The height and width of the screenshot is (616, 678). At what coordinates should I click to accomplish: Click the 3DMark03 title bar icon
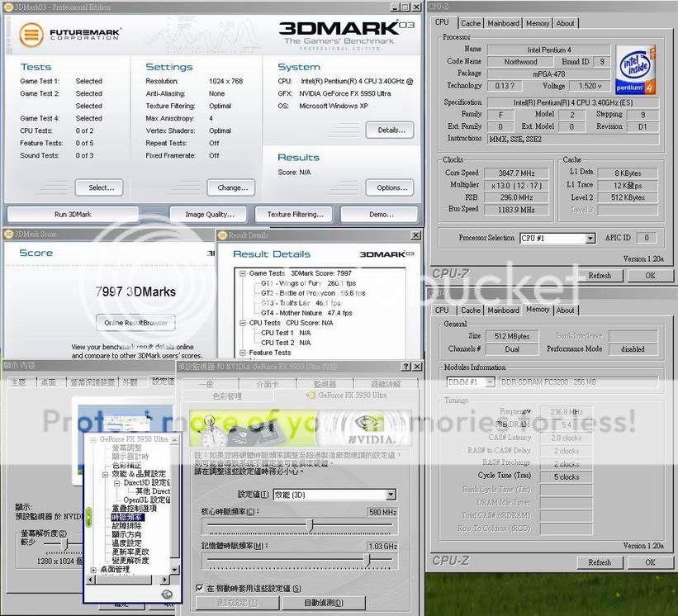(x=8, y=7)
